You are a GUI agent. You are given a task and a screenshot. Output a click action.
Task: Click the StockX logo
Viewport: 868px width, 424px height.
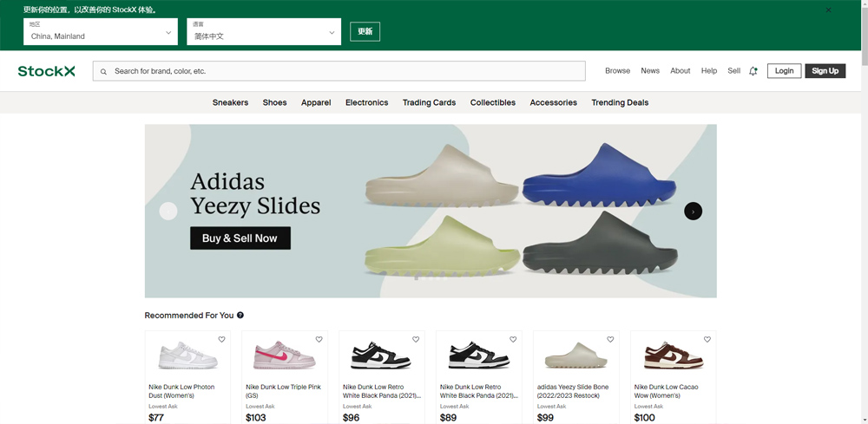[46, 71]
